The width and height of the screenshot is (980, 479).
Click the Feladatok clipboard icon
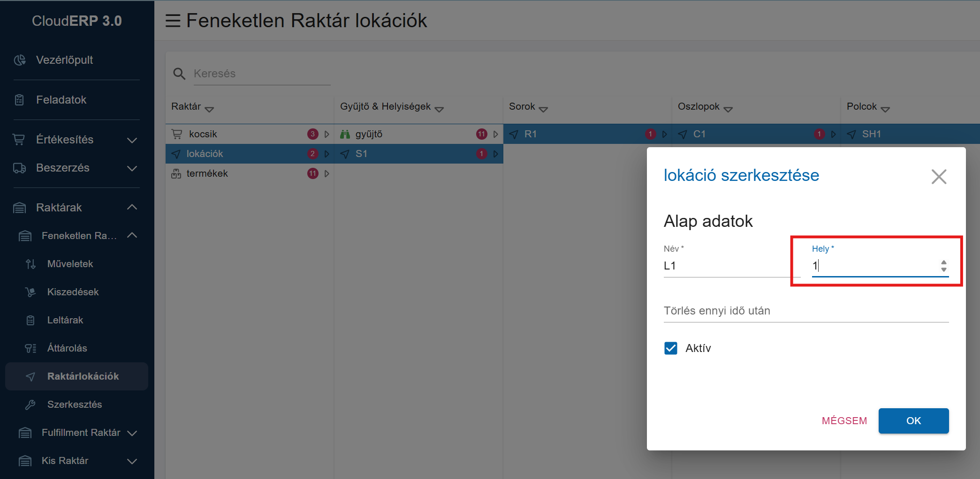click(20, 100)
